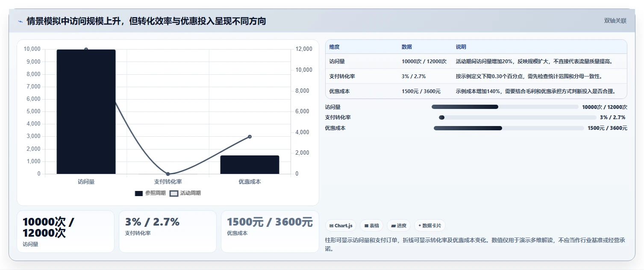Viewport: 644px width, 270px height.
Task: Click table cell 3% / 2.7%
Action: (414, 76)
